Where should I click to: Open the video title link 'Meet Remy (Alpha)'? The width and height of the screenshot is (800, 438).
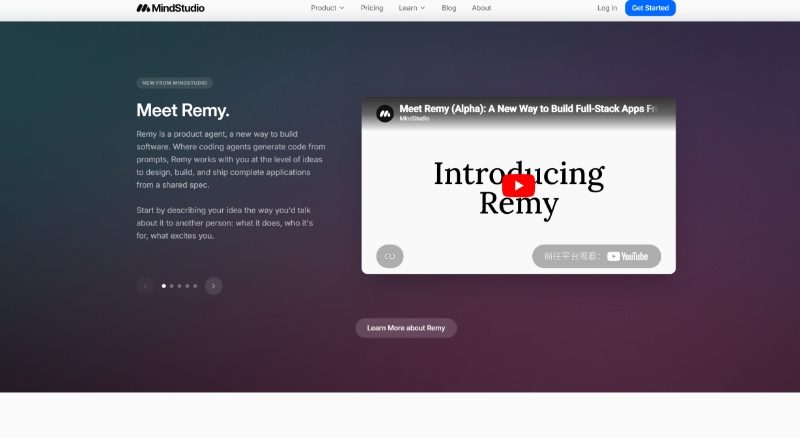pos(528,108)
